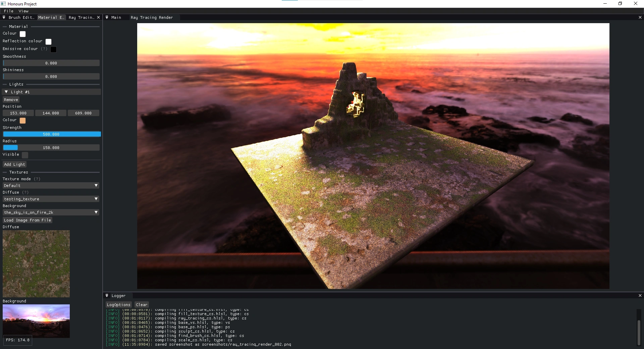The width and height of the screenshot is (644, 349).
Task: Open the orange light Colour swatch
Action: click(22, 120)
